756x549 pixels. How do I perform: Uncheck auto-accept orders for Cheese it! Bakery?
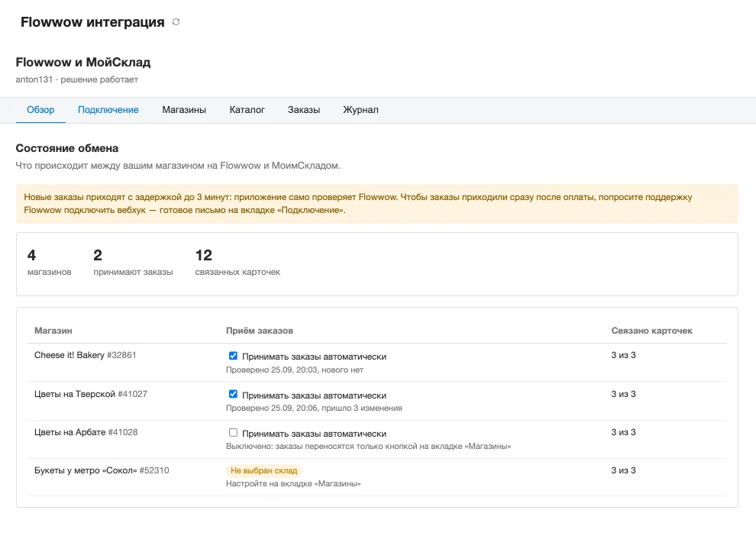[x=233, y=356]
